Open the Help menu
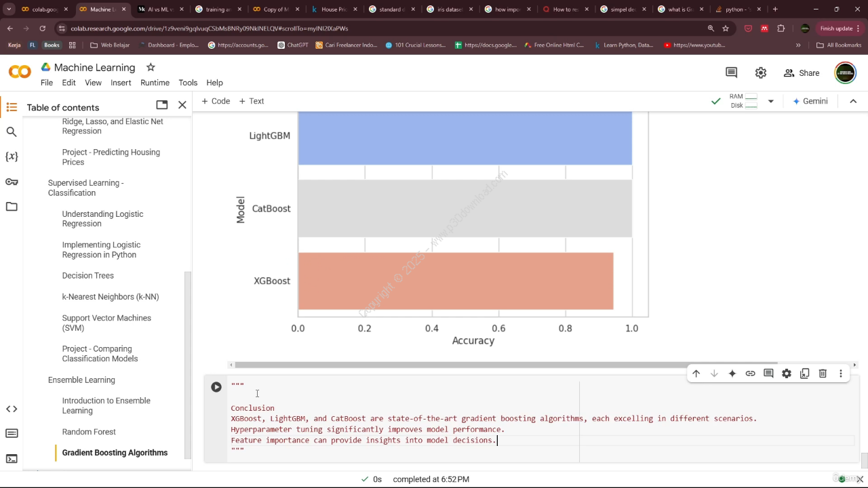The image size is (868, 488). (x=214, y=83)
